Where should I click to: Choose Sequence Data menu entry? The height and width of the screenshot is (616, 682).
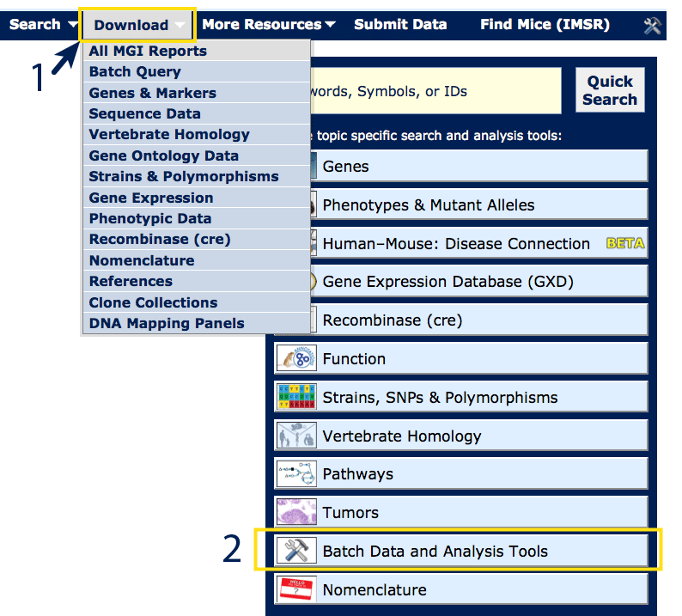point(197,113)
